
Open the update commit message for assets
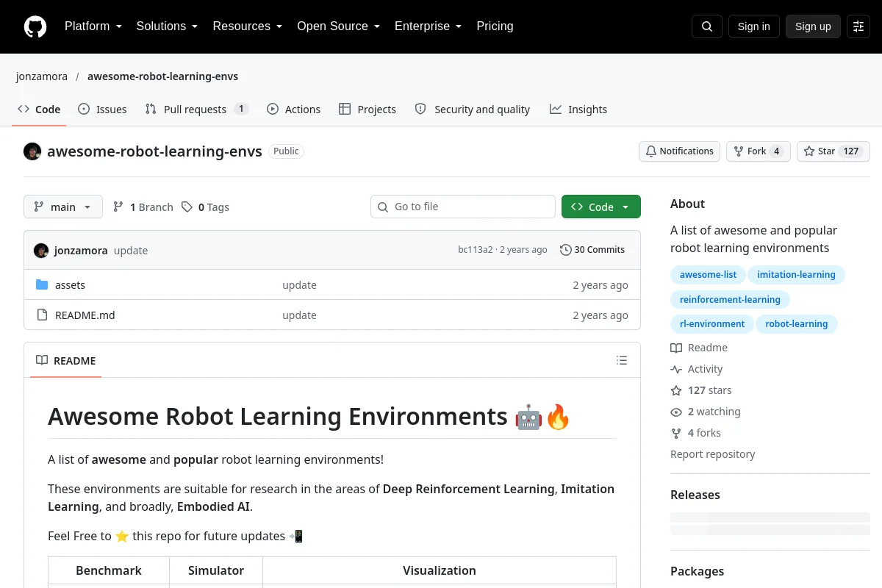pyautogui.click(x=299, y=285)
